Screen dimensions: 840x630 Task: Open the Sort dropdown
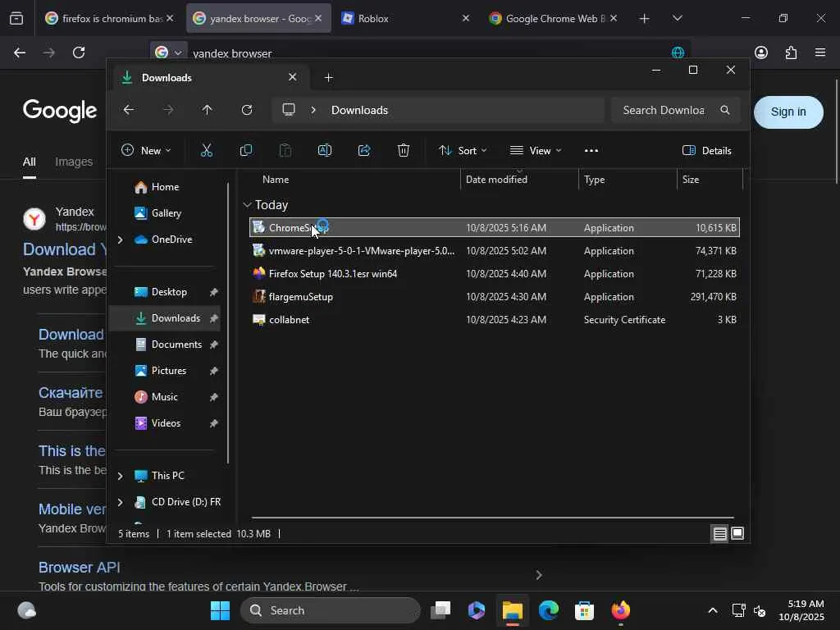(x=463, y=151)
